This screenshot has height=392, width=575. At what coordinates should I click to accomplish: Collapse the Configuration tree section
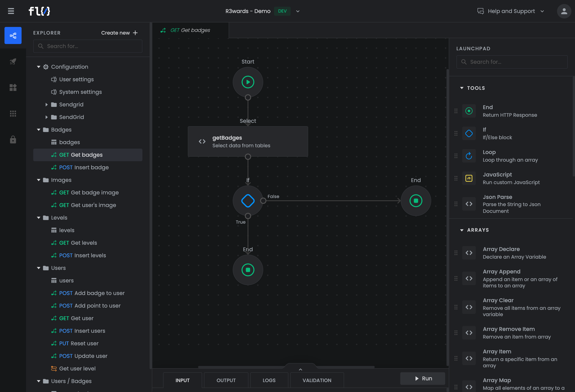39,67
